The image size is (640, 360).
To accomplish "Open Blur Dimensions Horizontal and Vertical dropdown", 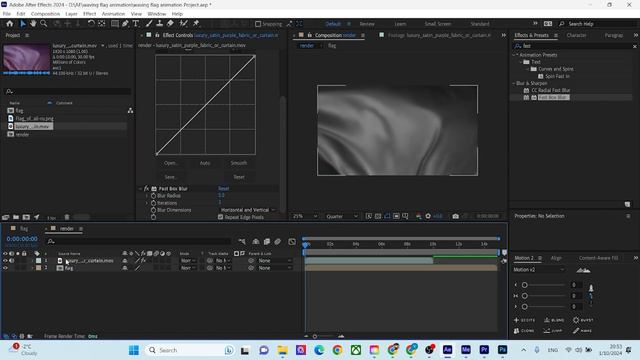I will 248,210.
